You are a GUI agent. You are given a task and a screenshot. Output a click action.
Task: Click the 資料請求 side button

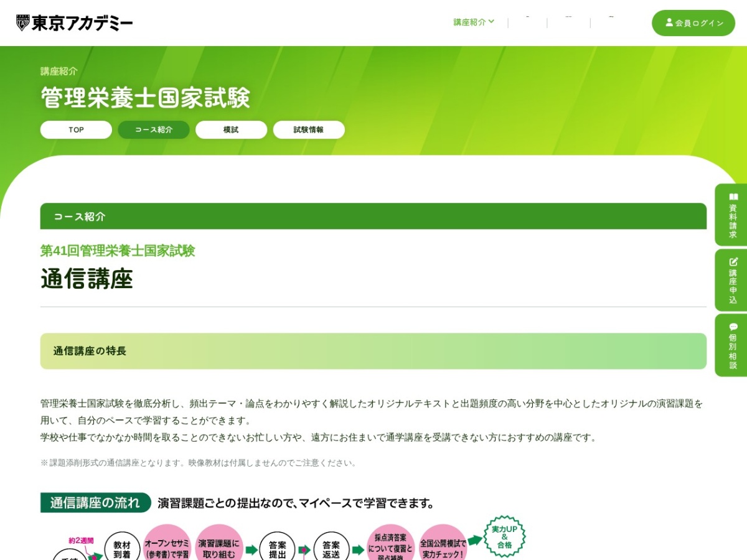click(731, 215)
